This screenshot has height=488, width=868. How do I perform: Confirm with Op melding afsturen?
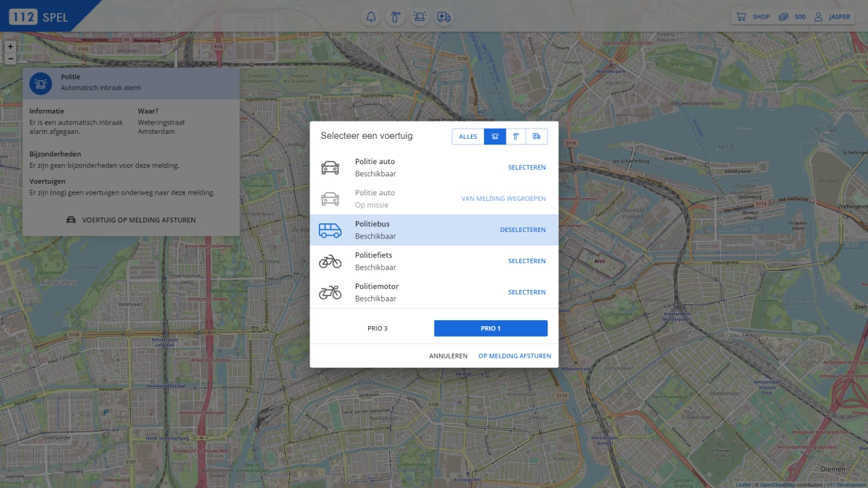coord(514,356)
